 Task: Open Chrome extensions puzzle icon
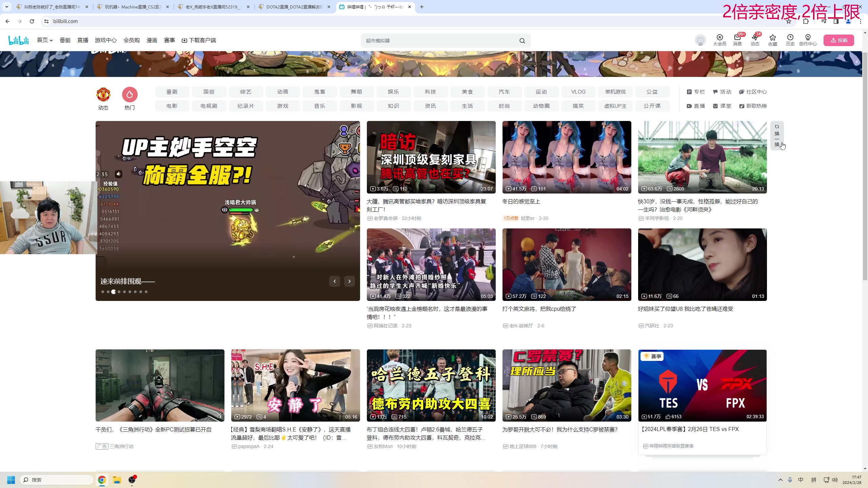[x=806, y=21]
